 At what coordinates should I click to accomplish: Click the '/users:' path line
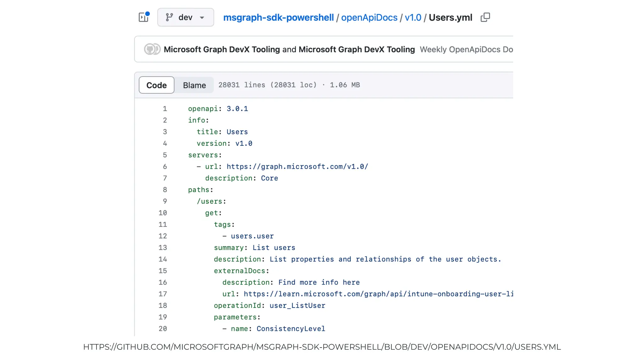coord(211,201)
